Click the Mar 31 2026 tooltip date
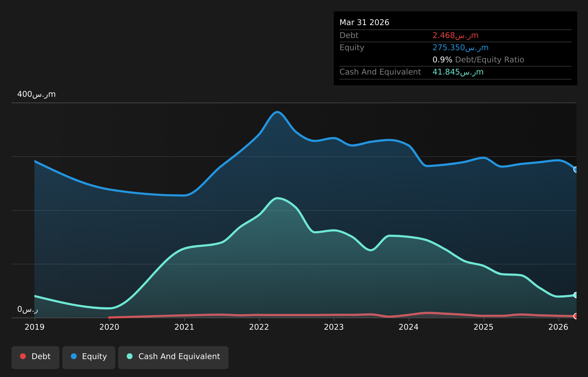Viewport: 588px width, 377px height. (364, 23)
